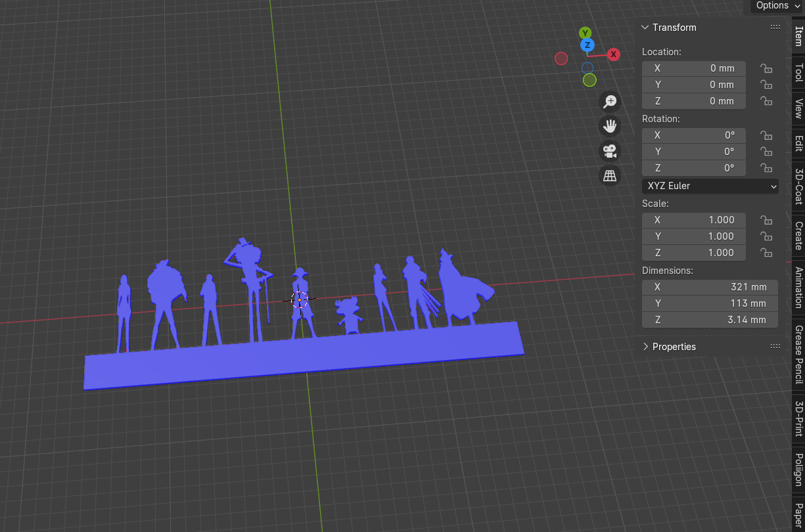
Task: Click the red X axis gizmo handle
Action: [613, 55]
